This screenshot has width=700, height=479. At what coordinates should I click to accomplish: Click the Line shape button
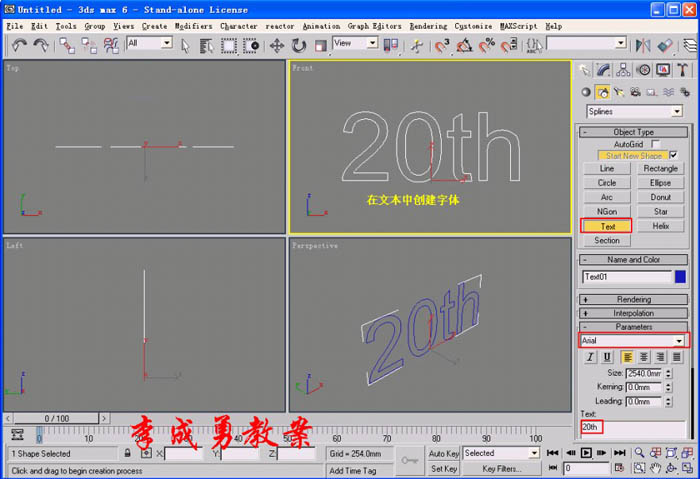pyautogui.click(x=607, y=168)
